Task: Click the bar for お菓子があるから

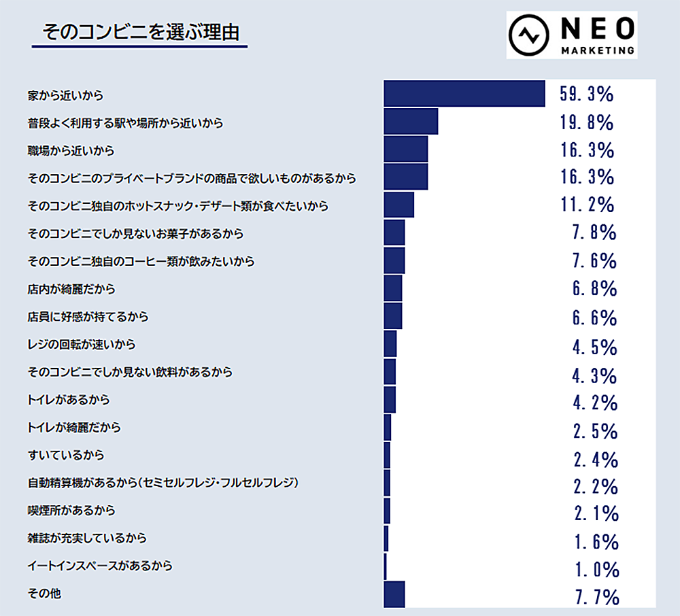Action: click(x=394, y=233)
